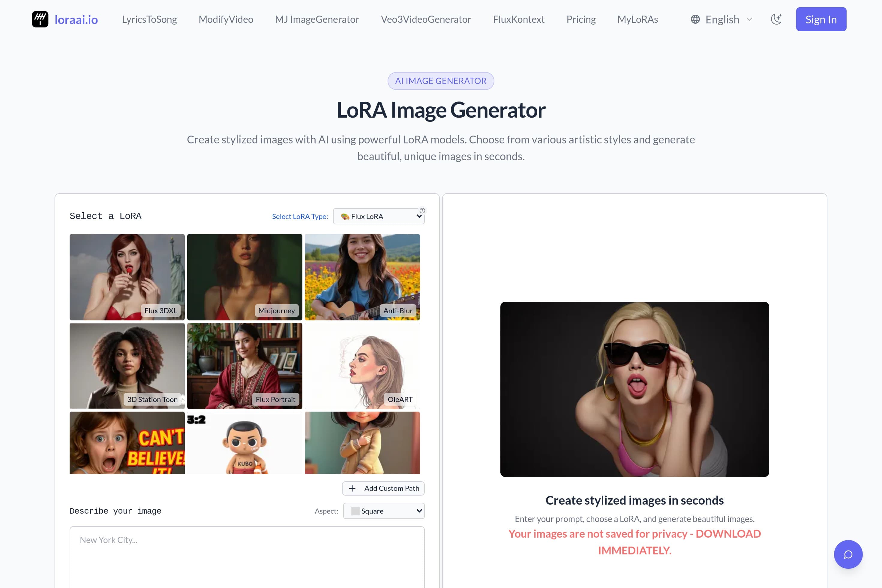Expand the English language selector
This screenshot has width=882, height=588.
click(x=722, y=19)
